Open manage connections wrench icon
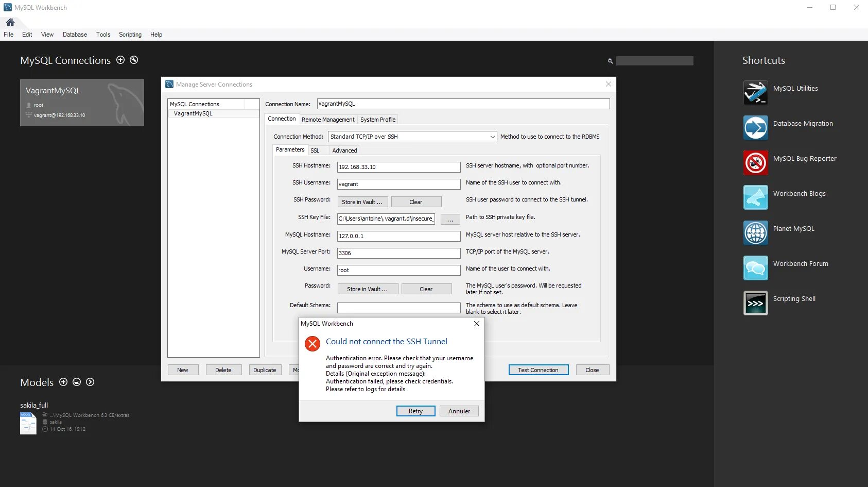The height and width of the screenshot is (487, 868). click(134, 60)
